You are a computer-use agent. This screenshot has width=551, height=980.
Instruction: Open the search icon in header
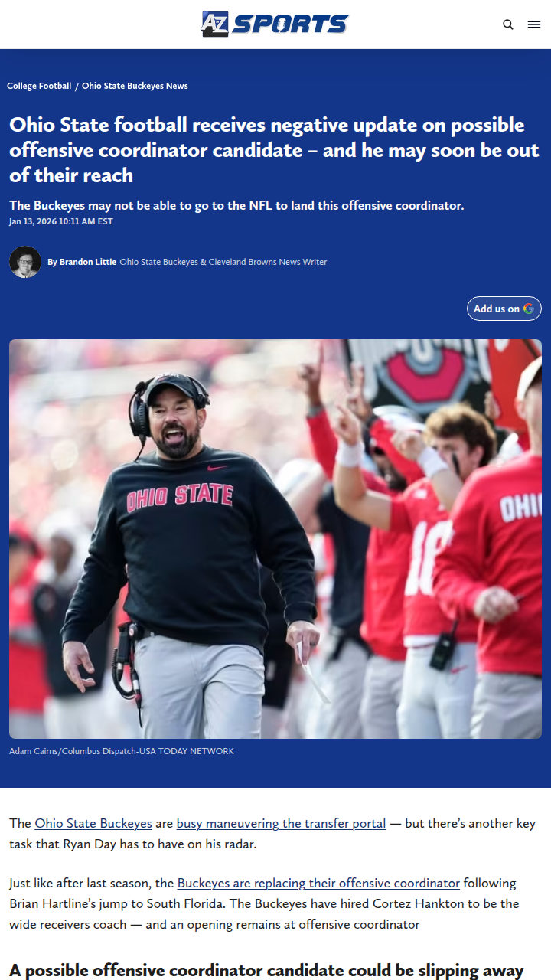pos(508,24)
